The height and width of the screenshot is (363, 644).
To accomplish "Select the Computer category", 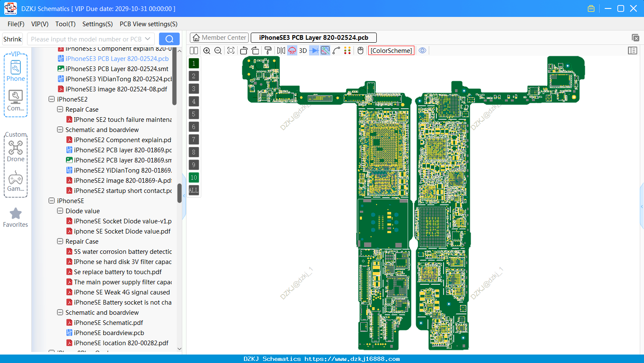I will [x=16, y=101].
